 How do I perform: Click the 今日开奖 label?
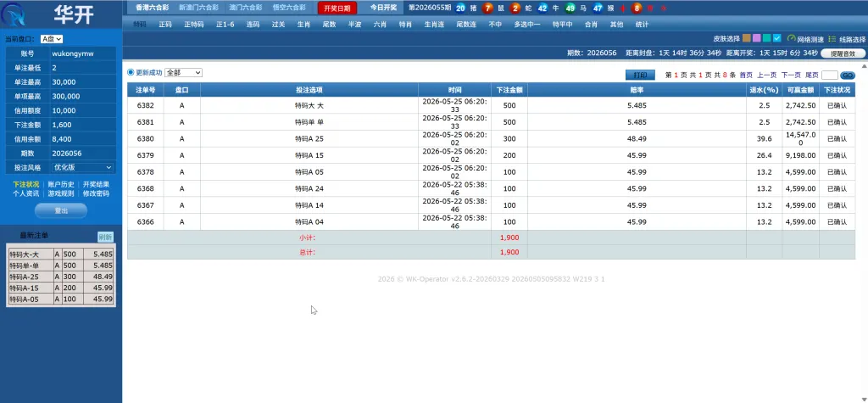coord(384,8)
